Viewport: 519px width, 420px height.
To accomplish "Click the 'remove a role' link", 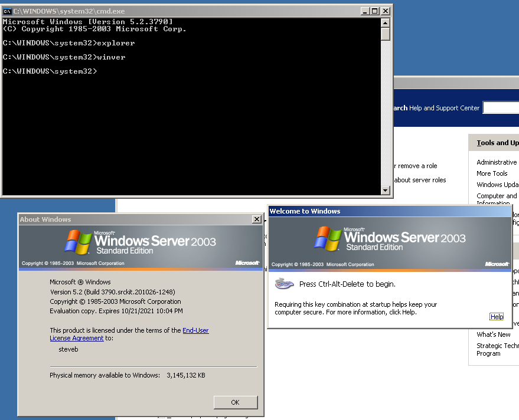I will pos(416,166).
